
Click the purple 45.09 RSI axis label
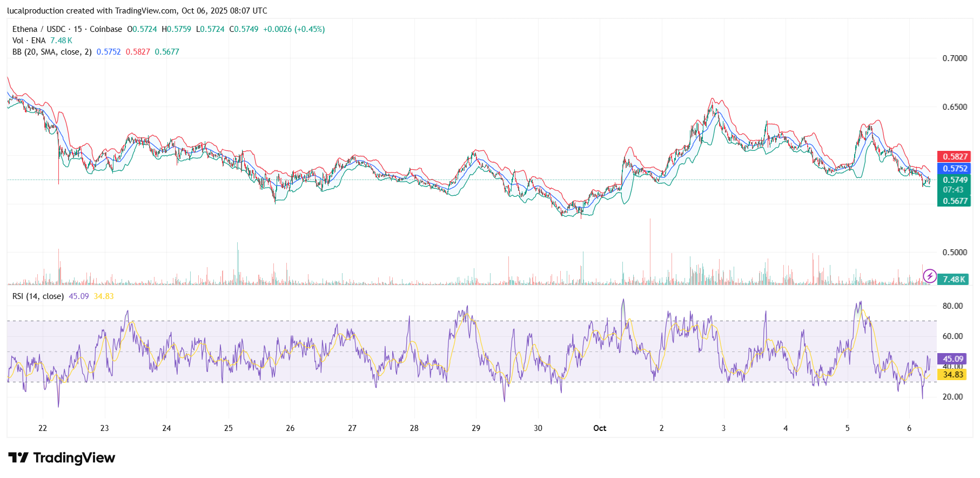click(952, 359)
